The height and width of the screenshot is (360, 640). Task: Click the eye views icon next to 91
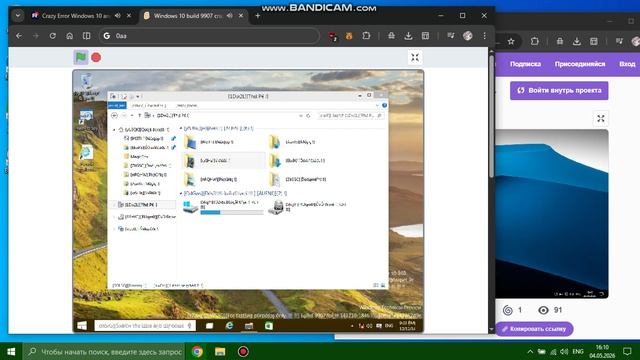pos(543,310)
